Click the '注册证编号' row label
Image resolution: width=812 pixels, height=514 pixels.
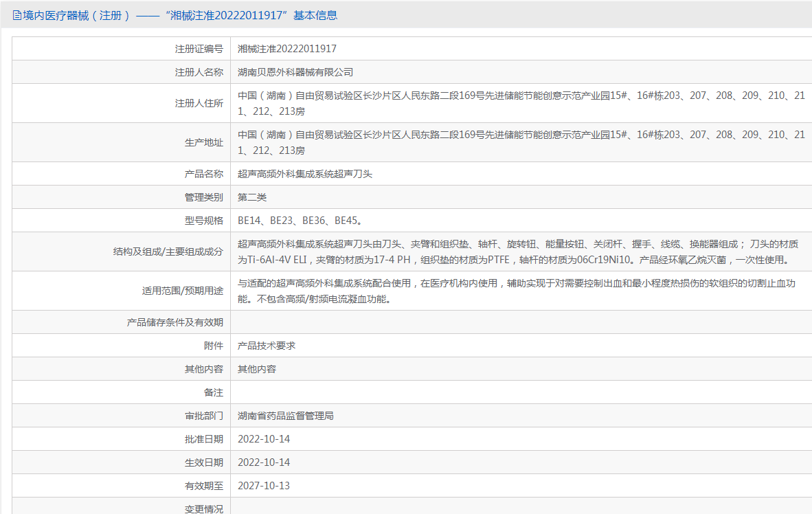pos(199,49)
